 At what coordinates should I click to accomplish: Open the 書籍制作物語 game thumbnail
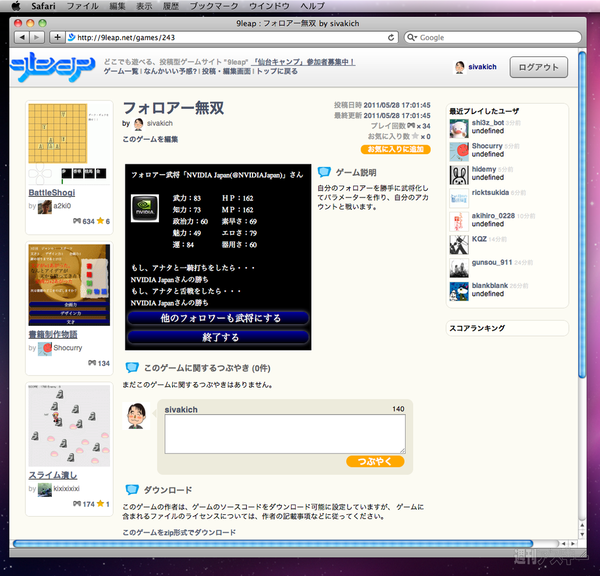[69, 285]
